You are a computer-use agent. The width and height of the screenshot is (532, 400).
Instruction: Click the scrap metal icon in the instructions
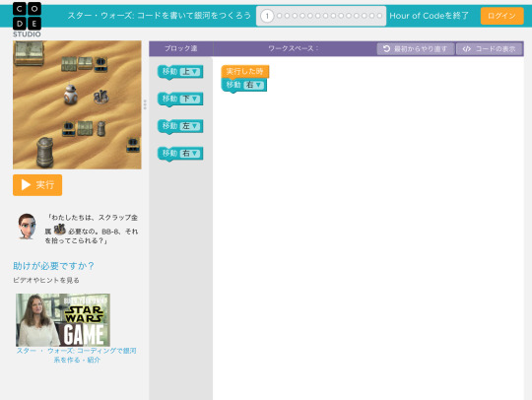[x=60, y=230]
